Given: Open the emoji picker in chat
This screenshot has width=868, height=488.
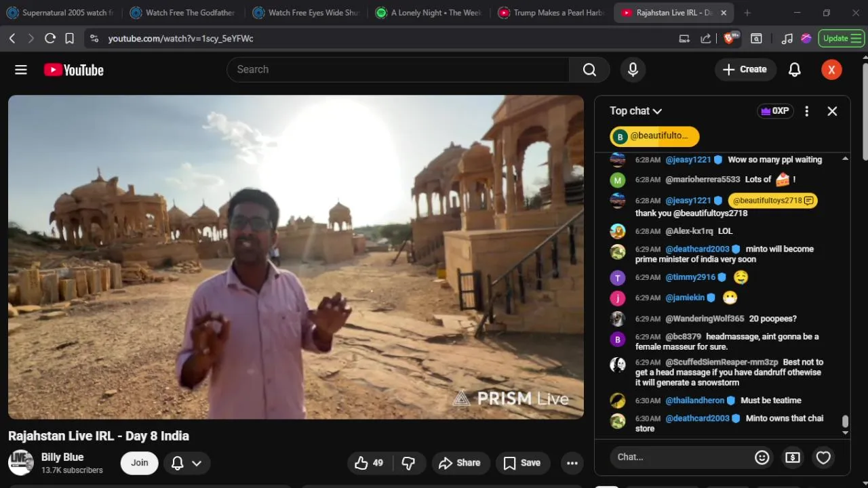Looking at the screenshot, I should point(762,457).
